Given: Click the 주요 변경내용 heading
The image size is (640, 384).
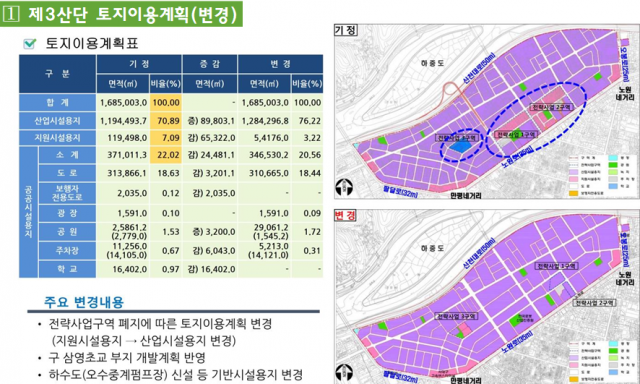Looking at the screenshot, I should (84, 302).
